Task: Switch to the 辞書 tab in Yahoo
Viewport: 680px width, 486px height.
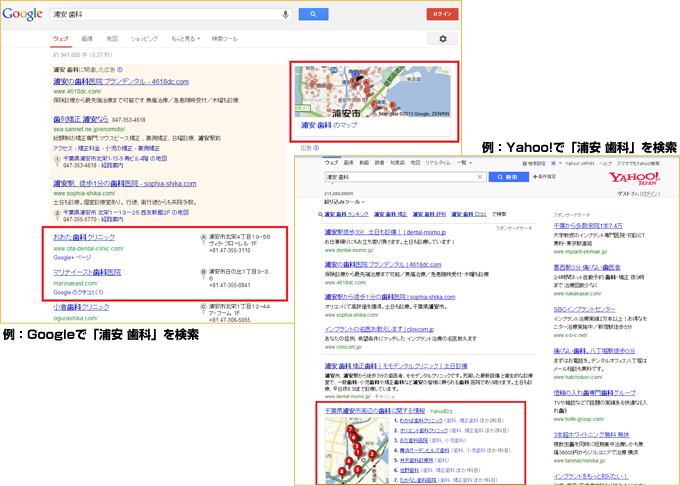Action: tap(379, 163)
